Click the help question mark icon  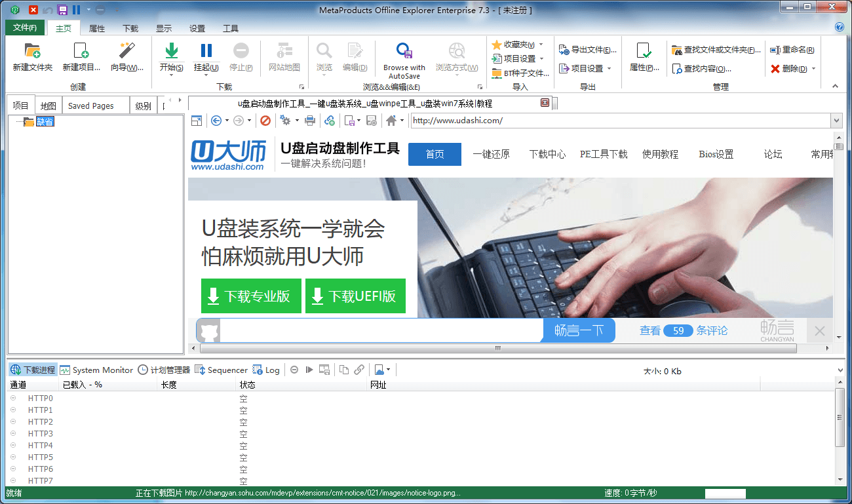point(840,27)
